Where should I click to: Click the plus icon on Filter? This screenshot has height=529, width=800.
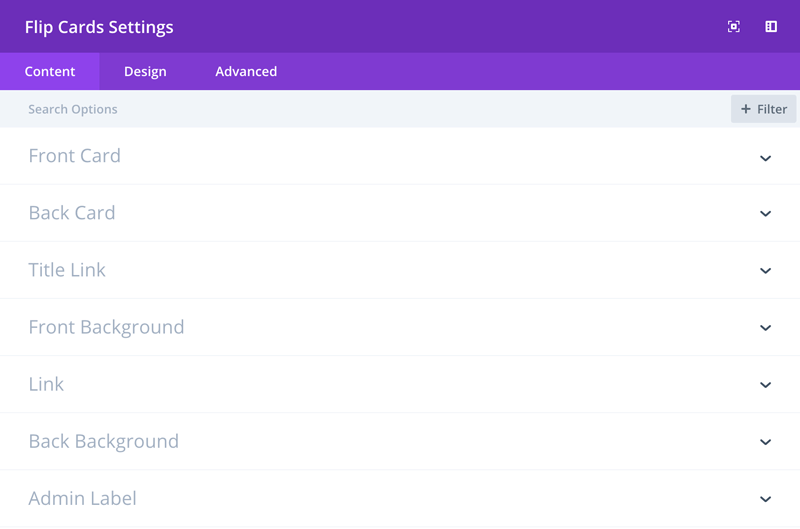(x=745, y=109)
